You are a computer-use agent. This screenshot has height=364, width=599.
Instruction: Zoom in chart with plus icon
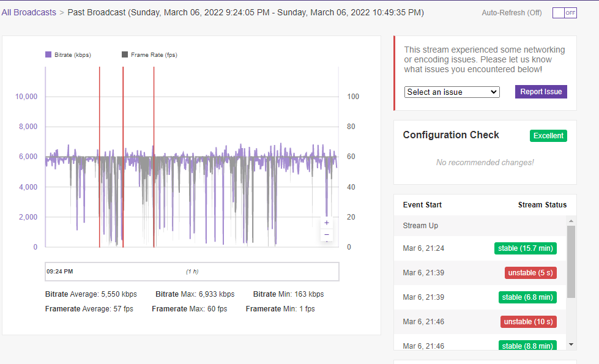[x=327, y=223]
